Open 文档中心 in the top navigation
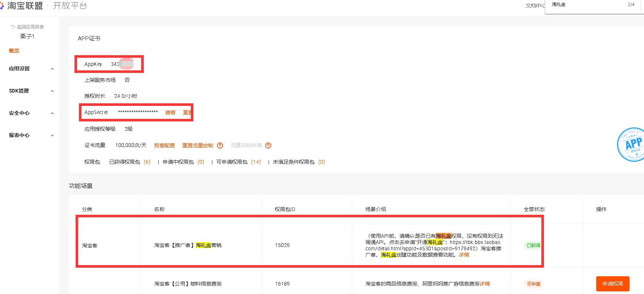Viewport: 644px width, 294px height. tap(535, 6)
